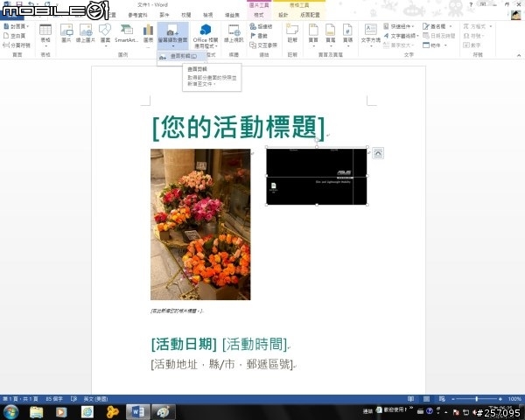Insert a Cross-reference (交互參照)
The width and height of the screenshot is (525, 420).
tap(263, 45)
